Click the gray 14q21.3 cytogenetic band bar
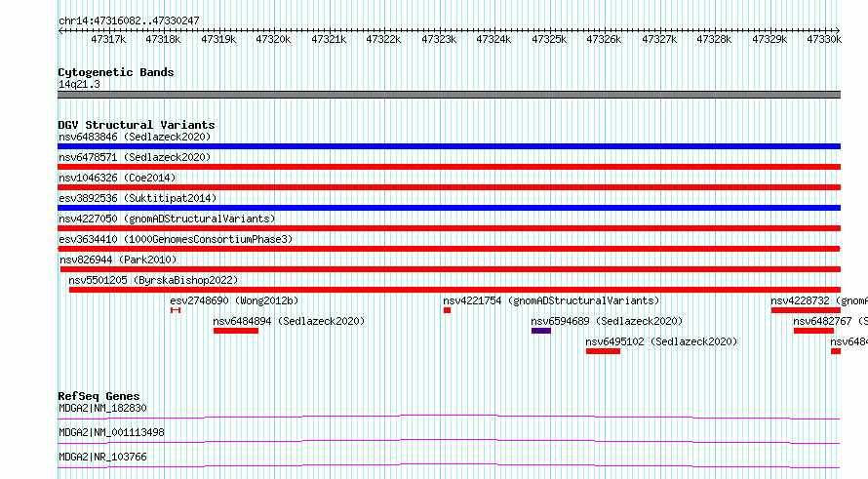 pos(449,95)
